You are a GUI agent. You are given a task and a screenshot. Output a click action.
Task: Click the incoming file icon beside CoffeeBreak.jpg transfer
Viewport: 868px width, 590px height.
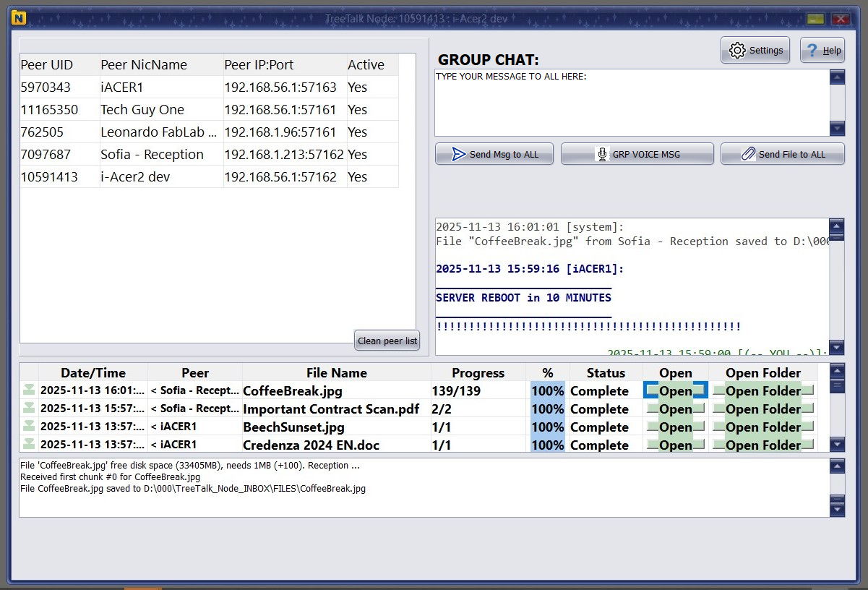click(29, 390)
